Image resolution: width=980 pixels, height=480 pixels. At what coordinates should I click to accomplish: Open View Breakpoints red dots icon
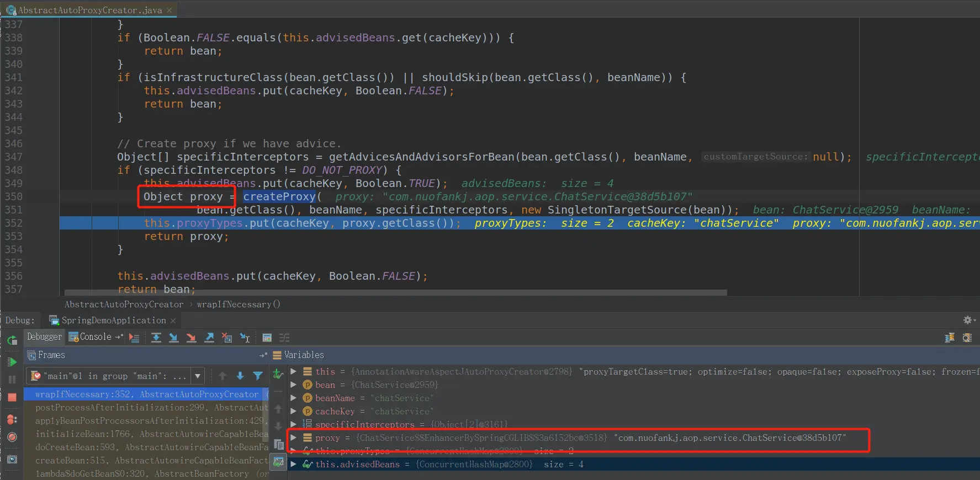(x=12, y=419)
